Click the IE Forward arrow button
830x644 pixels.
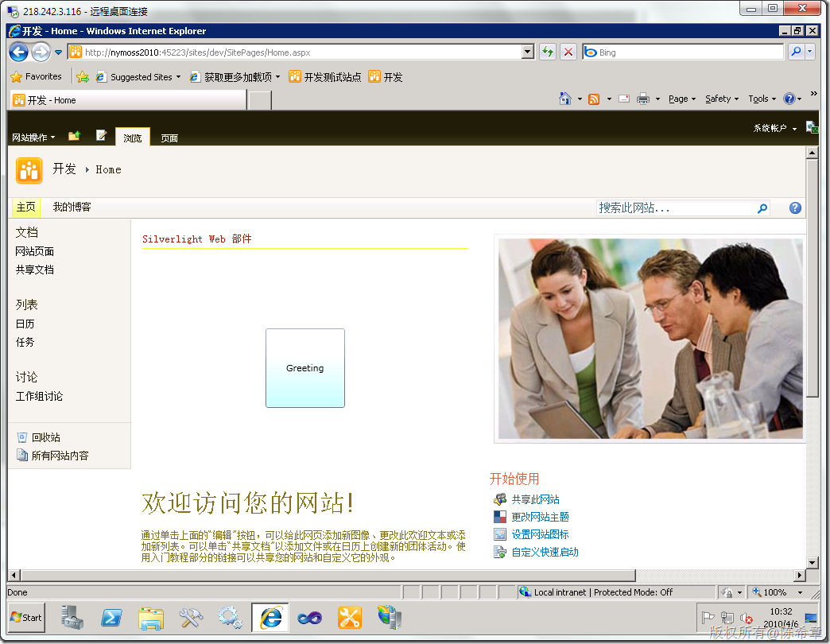[x=41, y=52]
